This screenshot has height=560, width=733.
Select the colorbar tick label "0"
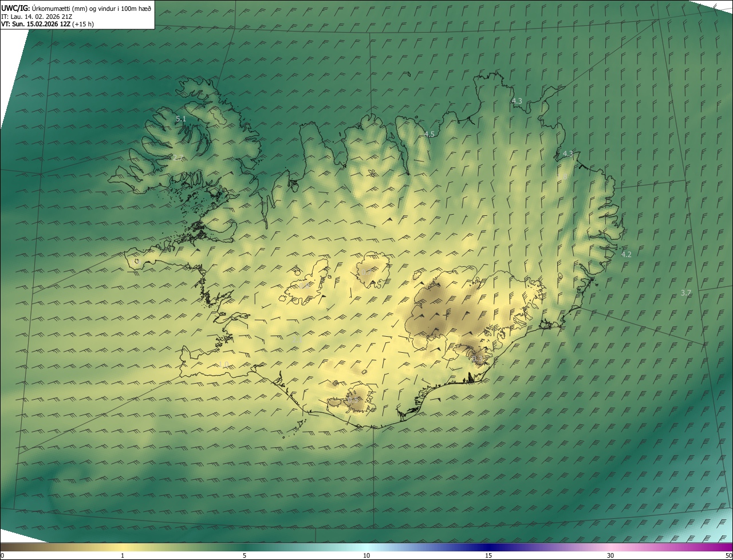pos(2,555)
